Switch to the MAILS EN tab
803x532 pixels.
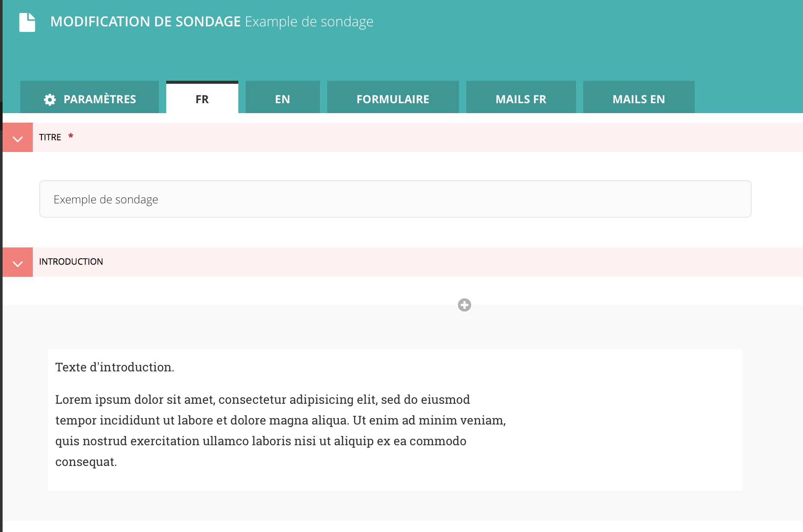pos(639,99)
